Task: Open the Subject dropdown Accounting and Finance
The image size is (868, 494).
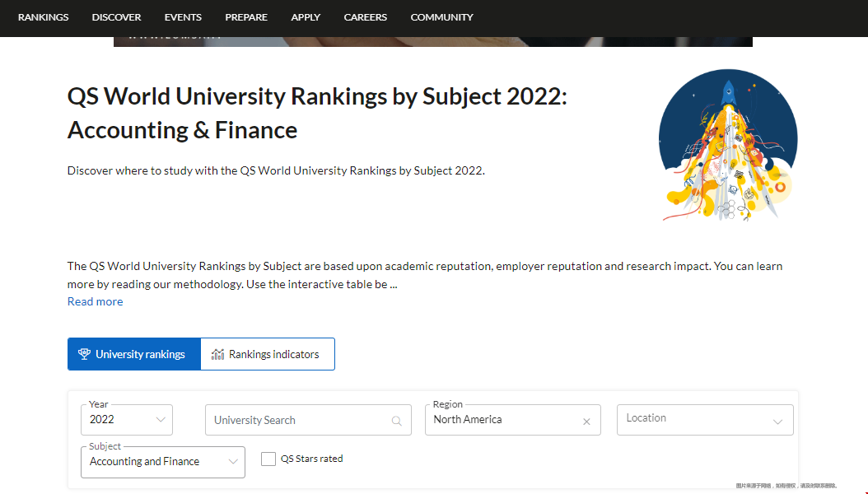Action: [x=163, y=462]
